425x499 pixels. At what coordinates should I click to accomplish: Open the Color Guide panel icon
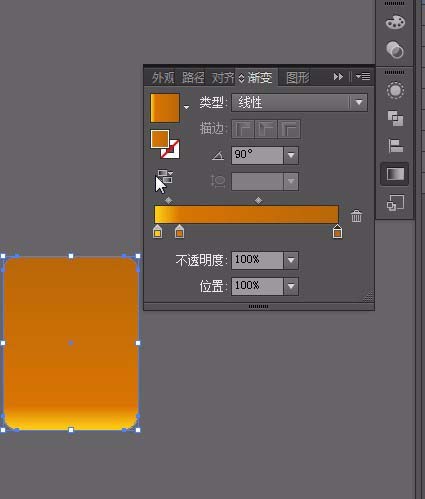point(395,50)
